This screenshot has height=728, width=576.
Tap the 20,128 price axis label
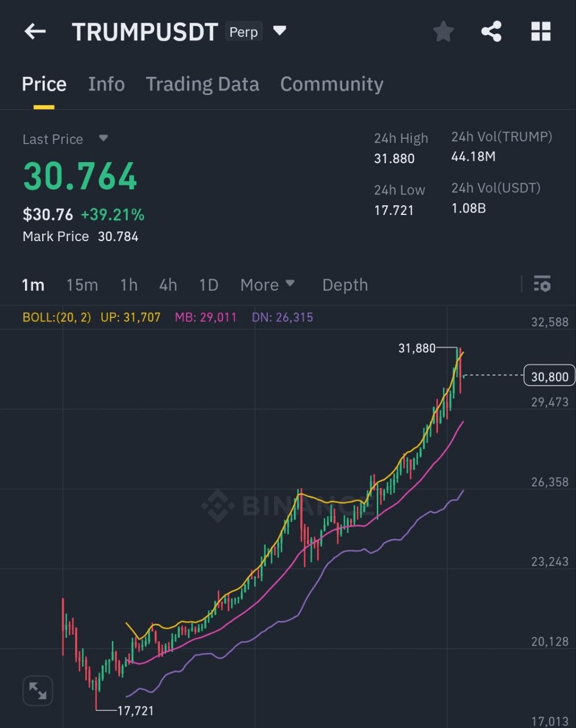[x=549, y=642]
